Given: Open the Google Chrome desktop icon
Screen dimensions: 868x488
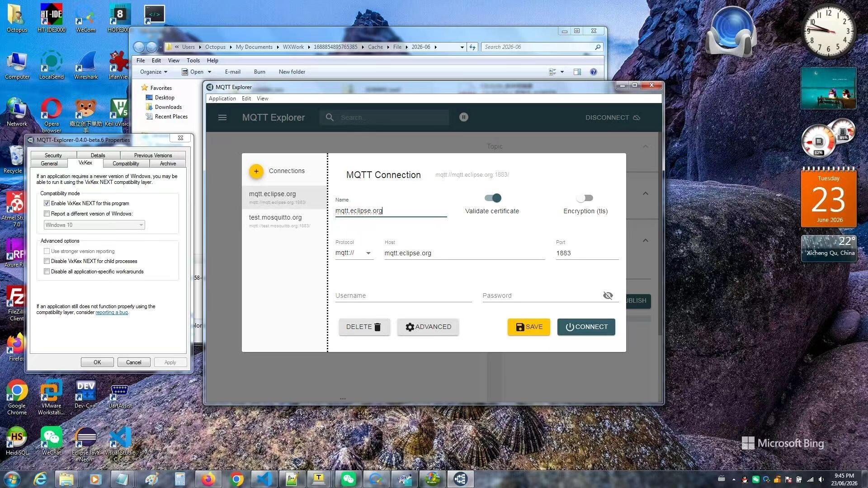Looking at the screenshot, I should (x=17, y=398).
